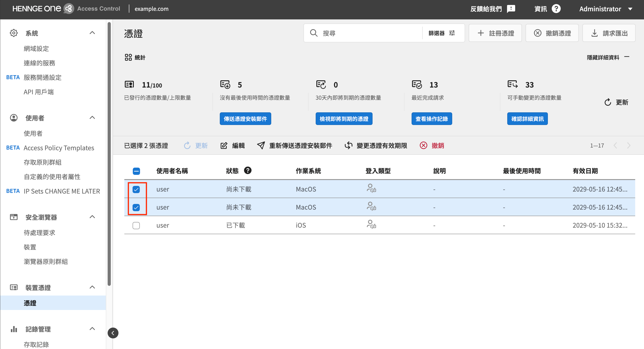Click the 撤銷憑證 button at top
The image size is (644, 349).
[552, 33]
